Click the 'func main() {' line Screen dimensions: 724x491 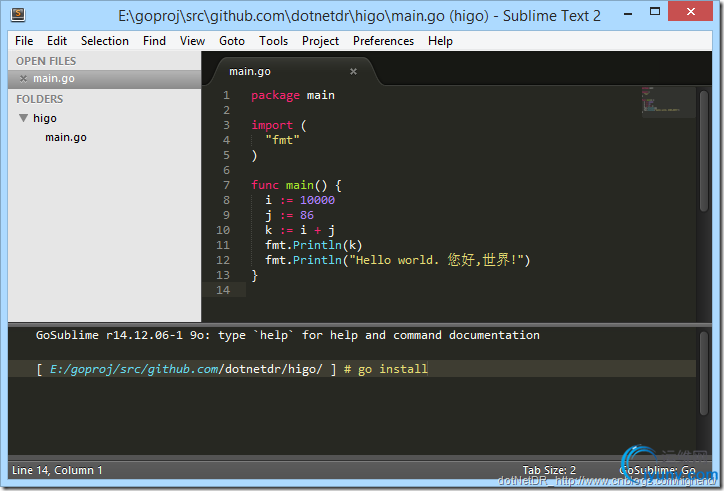click(296, 185)
